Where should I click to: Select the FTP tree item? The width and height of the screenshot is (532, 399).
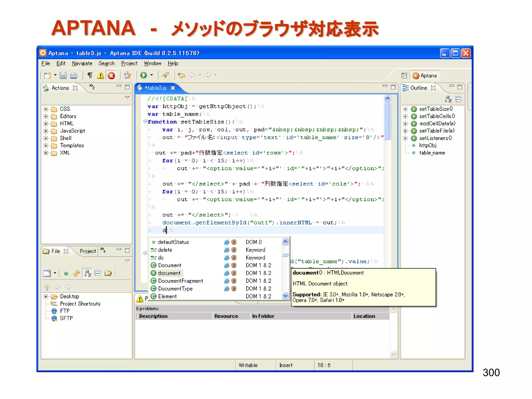(65, 311)
